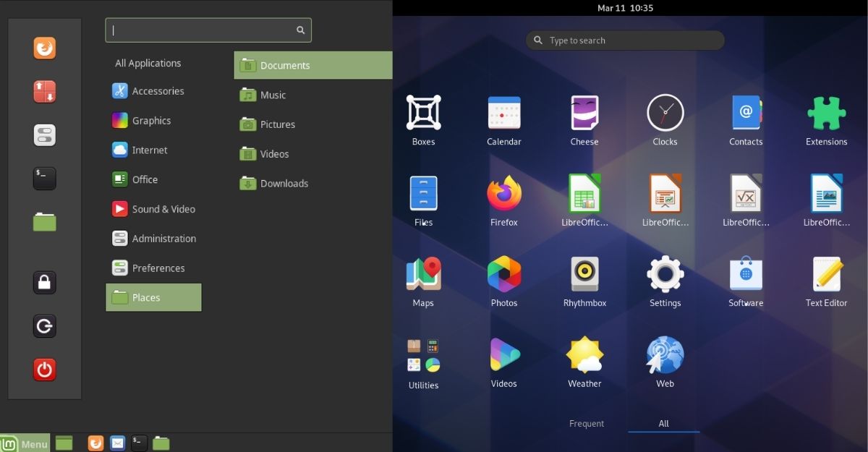Image resolution: width=868 pixels, height=452 pixels.
Task: Launch the Web browser app
Action: [665, 363]
